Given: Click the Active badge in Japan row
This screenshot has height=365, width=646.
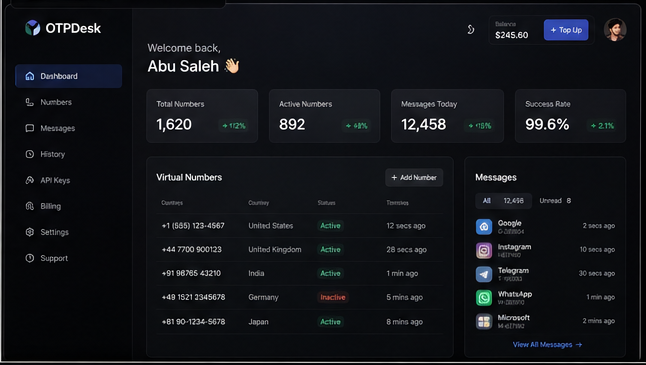Looking at the screenshot, I should [x=330, y=322].
